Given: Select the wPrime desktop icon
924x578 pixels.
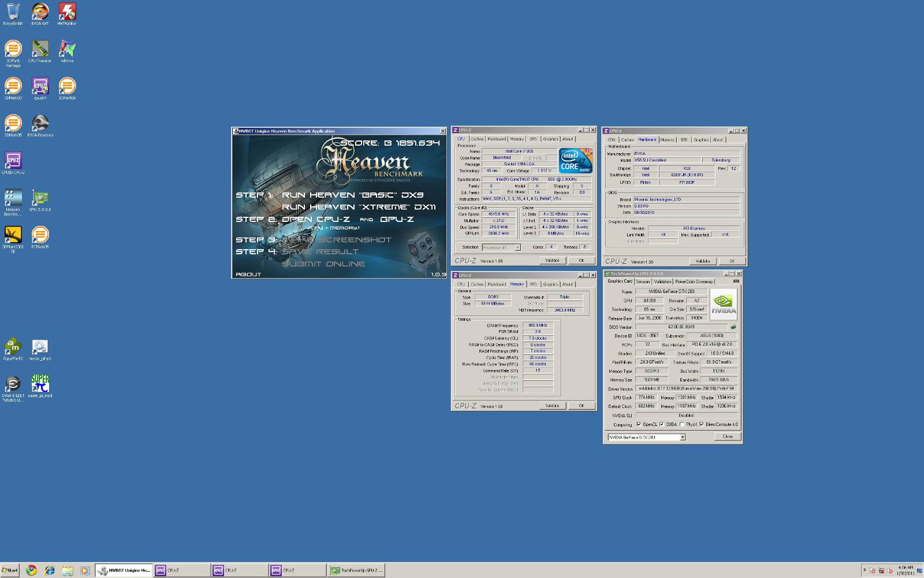Looking at the screenshot, I should [67, 51].
